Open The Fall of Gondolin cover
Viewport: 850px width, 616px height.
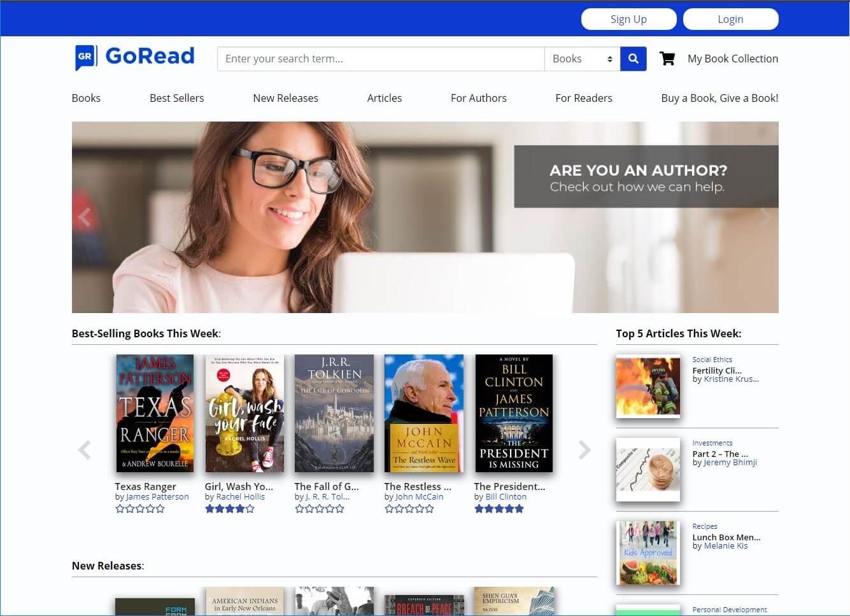tap(334, 413)
